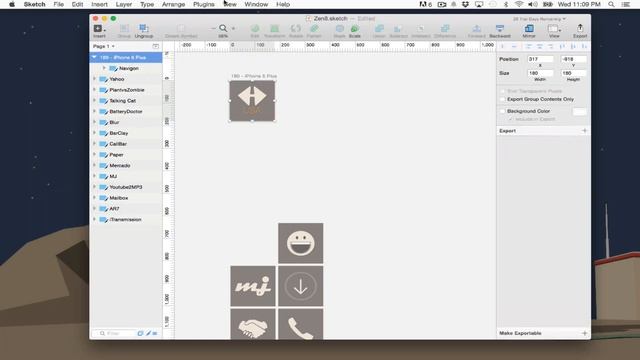Open the Layer menu
The height and width of the screenshot is (360, 640).
point(124,4)
